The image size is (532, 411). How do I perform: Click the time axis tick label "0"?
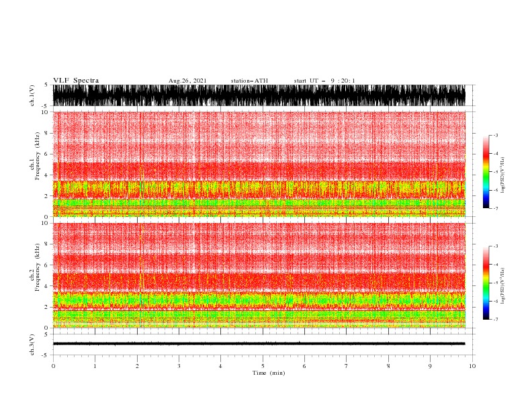(x=53, y=366)
